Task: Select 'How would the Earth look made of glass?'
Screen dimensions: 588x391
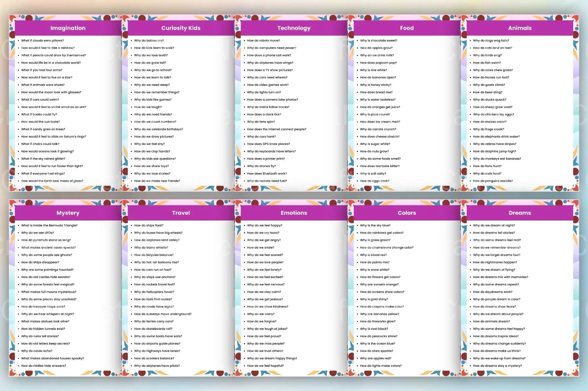Action: point(52,181)
